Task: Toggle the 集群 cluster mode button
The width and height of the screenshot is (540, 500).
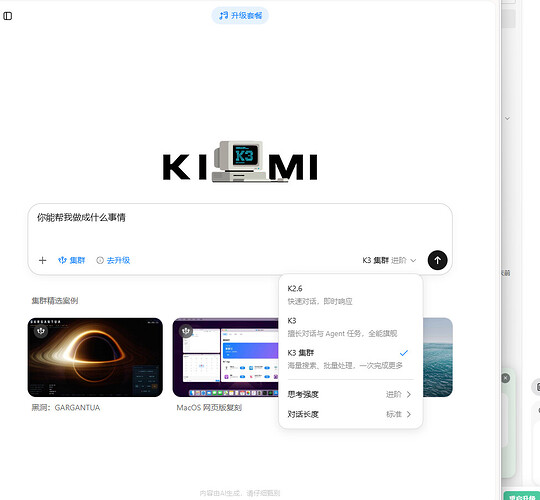Action: tap(72, 260)
